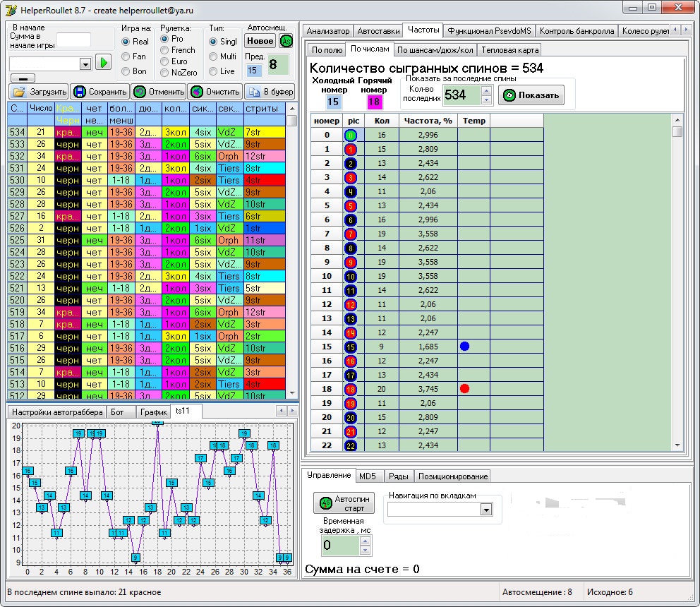Open the Анализатор tab
Screen dimensions: 700x607
point(327,31)
